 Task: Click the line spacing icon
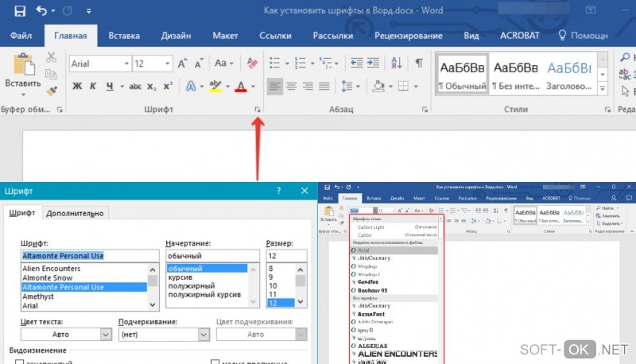(x=347, y=86)
